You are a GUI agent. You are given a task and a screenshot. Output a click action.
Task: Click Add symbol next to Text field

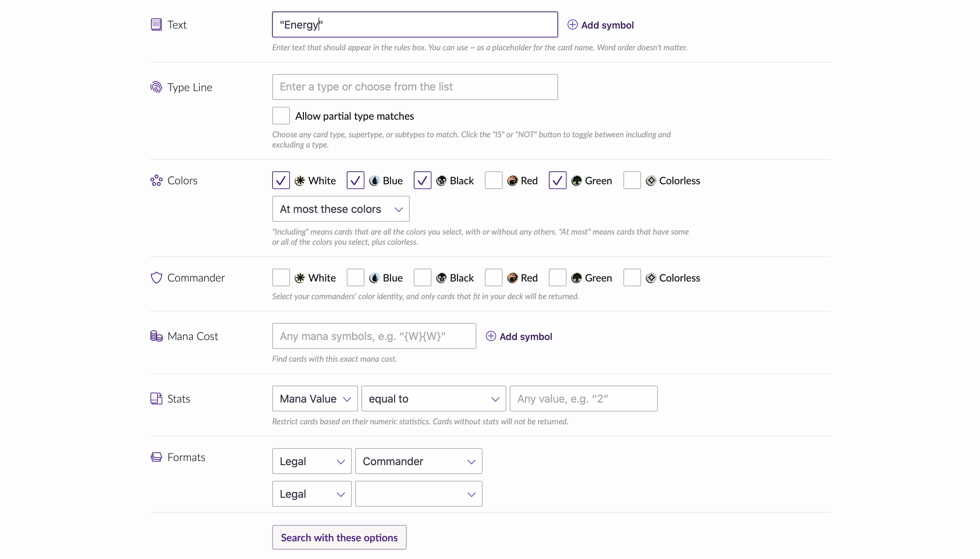pyautogui.click(x=601, y=25)
